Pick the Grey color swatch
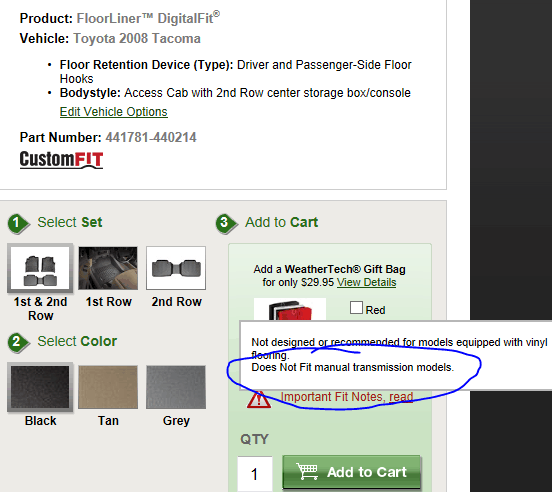Image resolution: width=552 pixels, height=492 pixels. tap(176, 387)
